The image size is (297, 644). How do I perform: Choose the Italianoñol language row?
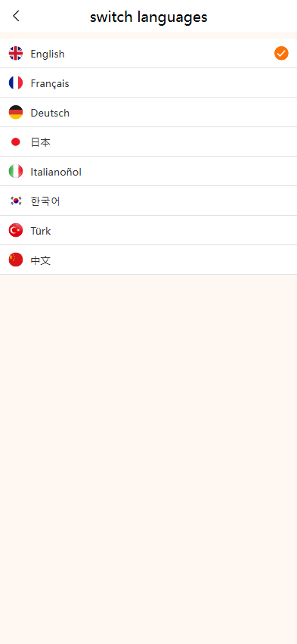pyautogui.click(x=148, y=172)
